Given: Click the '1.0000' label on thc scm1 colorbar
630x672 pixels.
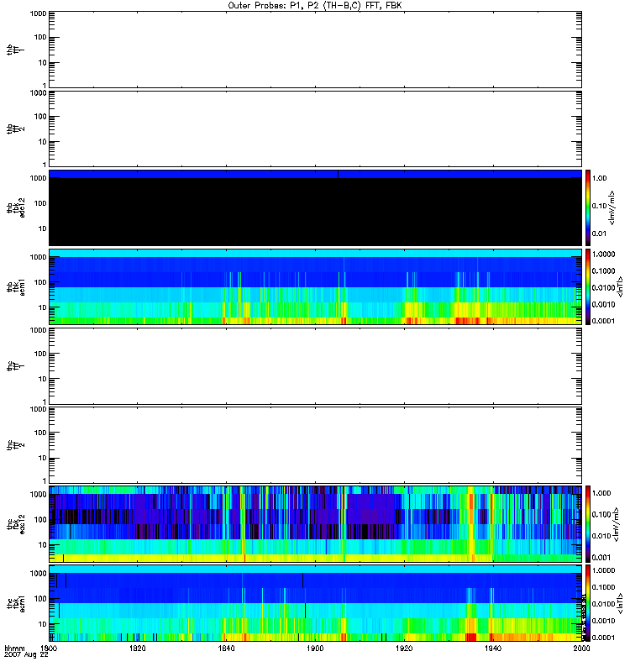Looking at the screenshot, I should (603, 570).
